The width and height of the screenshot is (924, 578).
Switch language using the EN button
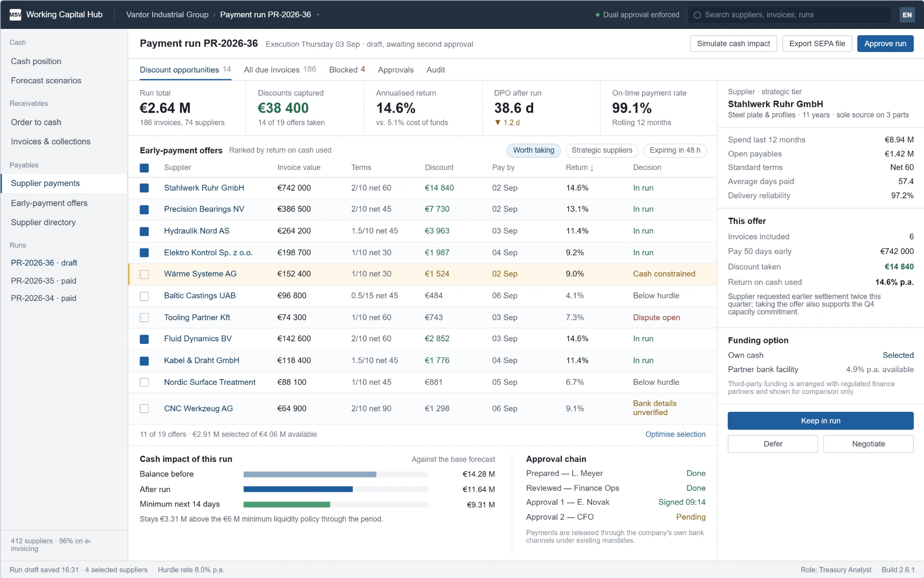(907, 14)
